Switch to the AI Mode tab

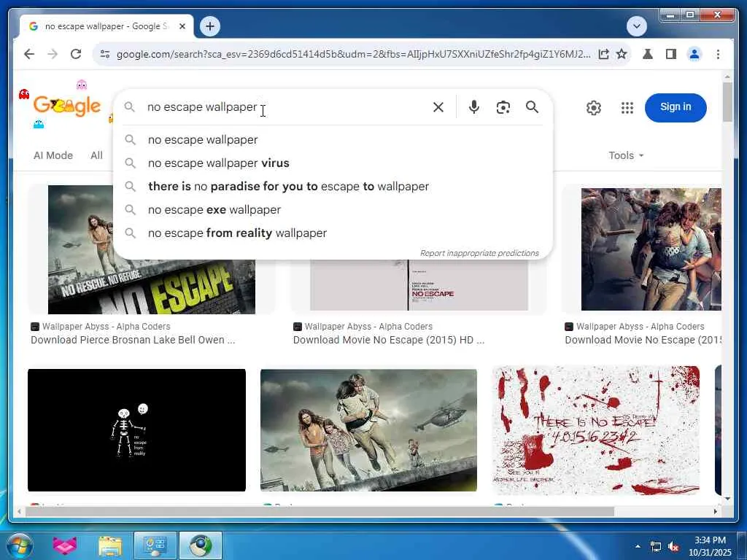click(x=53, y=155)
